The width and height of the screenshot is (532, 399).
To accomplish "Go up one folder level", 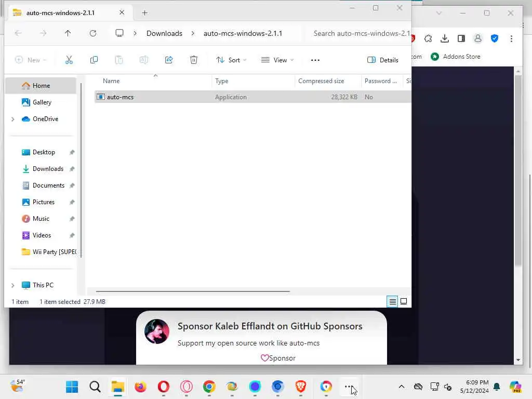I will coord(68,33).
